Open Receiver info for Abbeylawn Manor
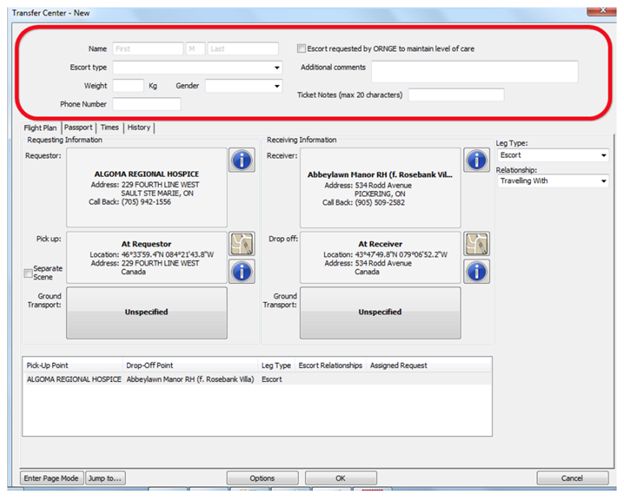 coord(476,160)
